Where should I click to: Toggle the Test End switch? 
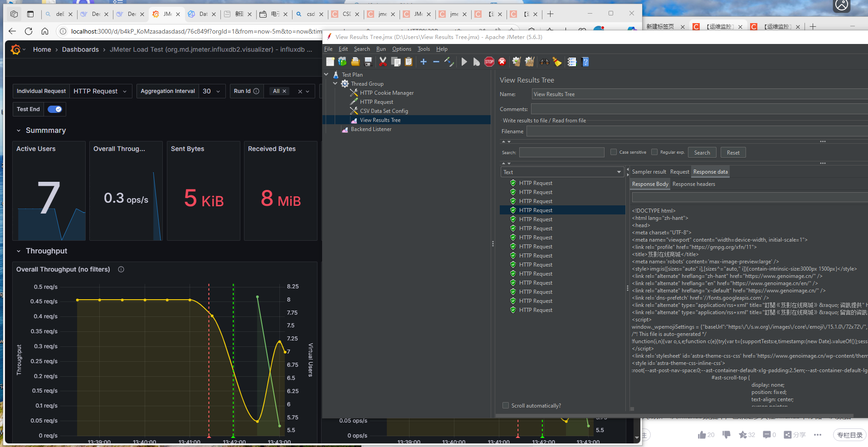tap(55, 109)
